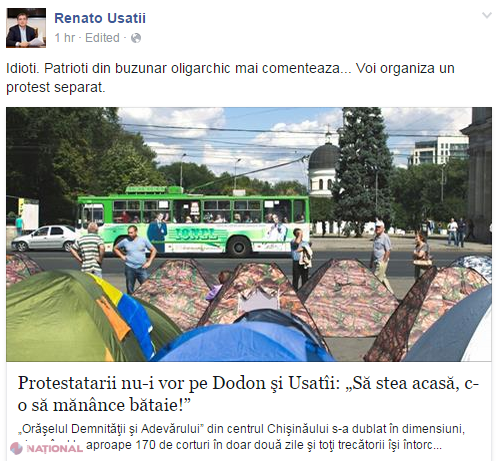Click the 'aproape 170 de corturi' description line
503x461 pixels.
pyautogui.click(x=264, y=445)
